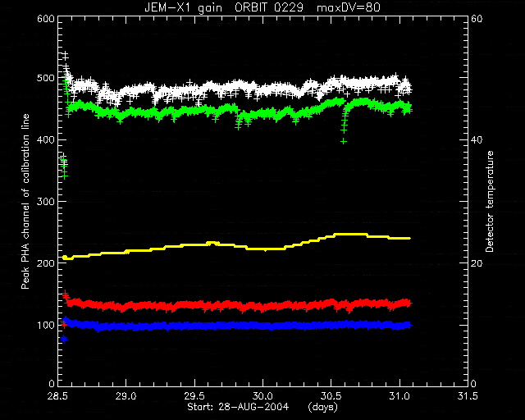This screenshot has height=420, width=525.
Task: Click the 60 label on right axis
Action: (x=477, y=19)
